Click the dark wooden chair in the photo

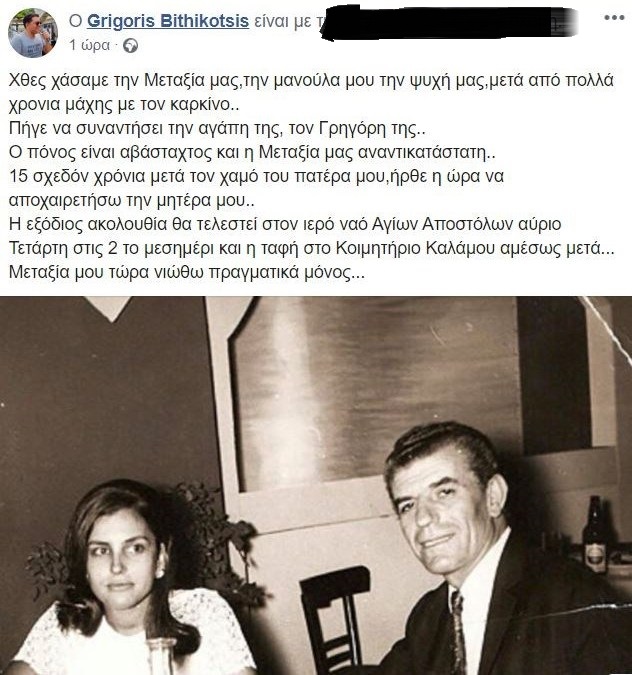click(x=335, y=619)
